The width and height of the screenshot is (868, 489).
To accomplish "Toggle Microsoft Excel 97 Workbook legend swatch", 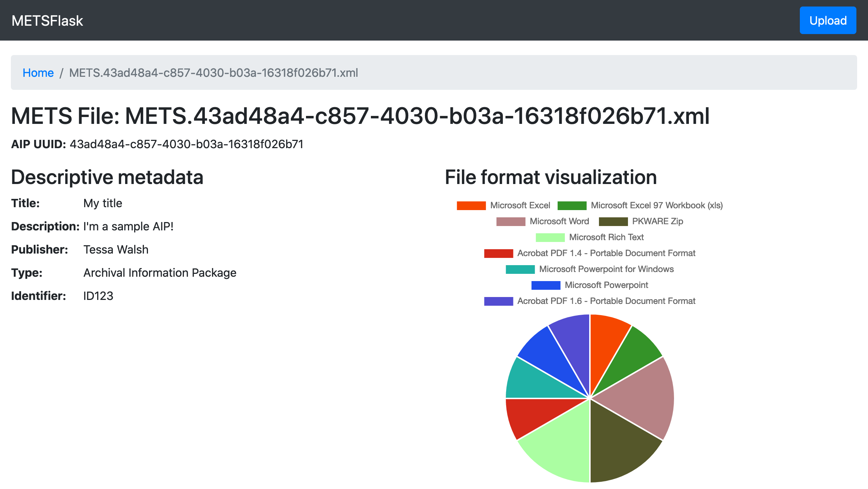I will pos(571,205).
